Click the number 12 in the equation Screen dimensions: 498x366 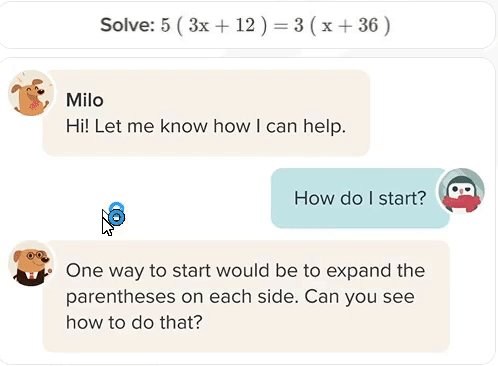click(245, 25)
